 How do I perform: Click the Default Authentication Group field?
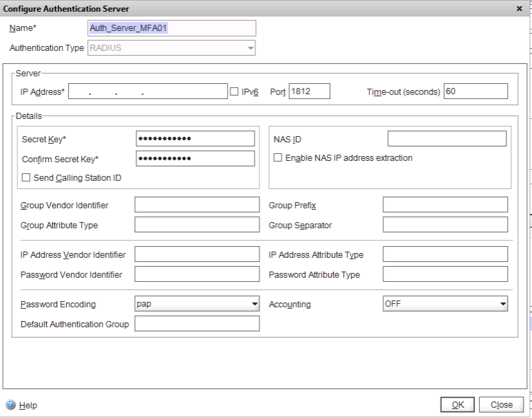click(197, 323)
